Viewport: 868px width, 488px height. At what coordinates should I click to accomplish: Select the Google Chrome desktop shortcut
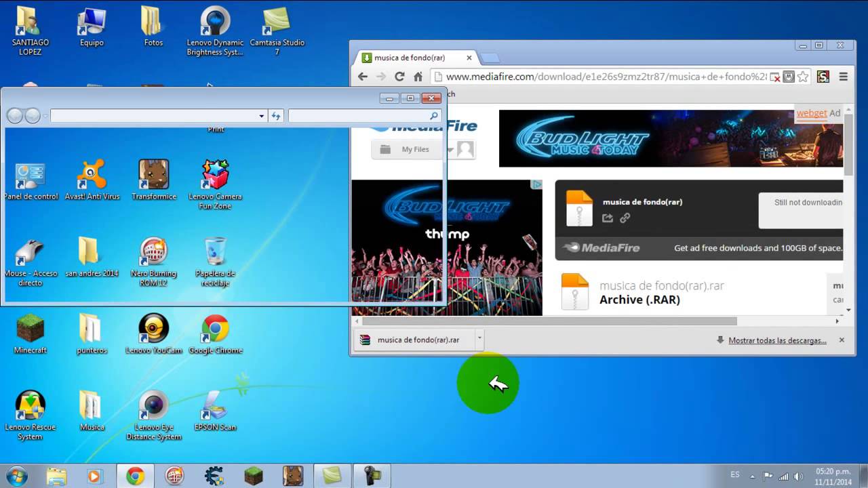tap(216, 334)
